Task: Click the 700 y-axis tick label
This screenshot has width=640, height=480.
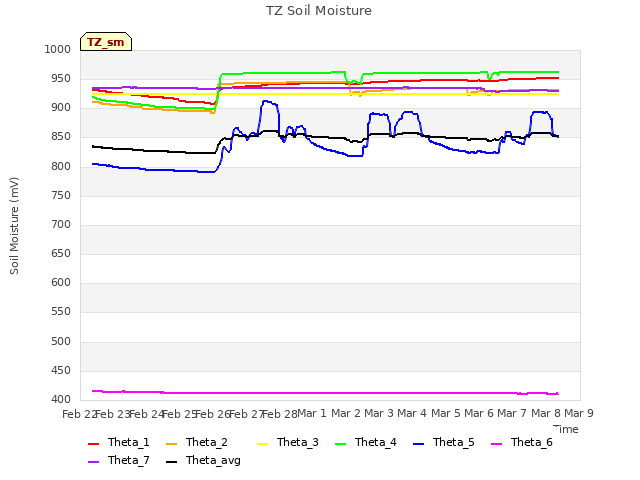Action: (61, 224)
